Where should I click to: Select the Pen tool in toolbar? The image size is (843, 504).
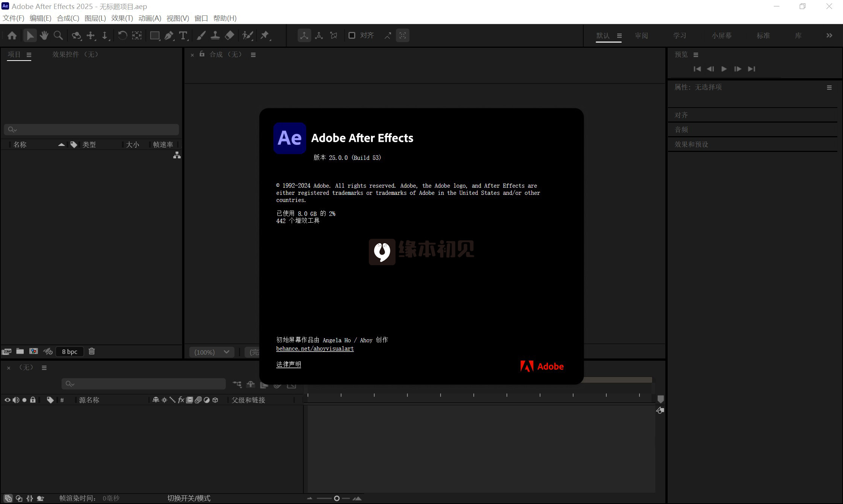169,35
